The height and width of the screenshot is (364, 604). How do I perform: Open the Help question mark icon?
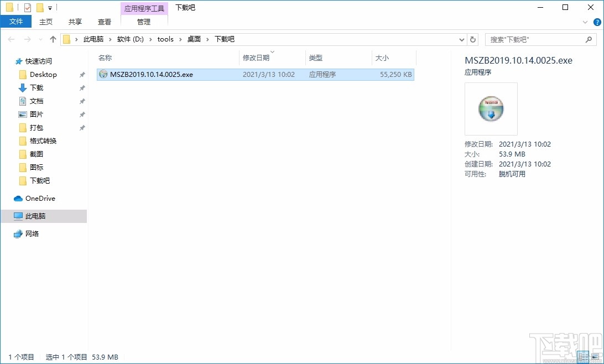pyautogui.click(x=597, y=22)
